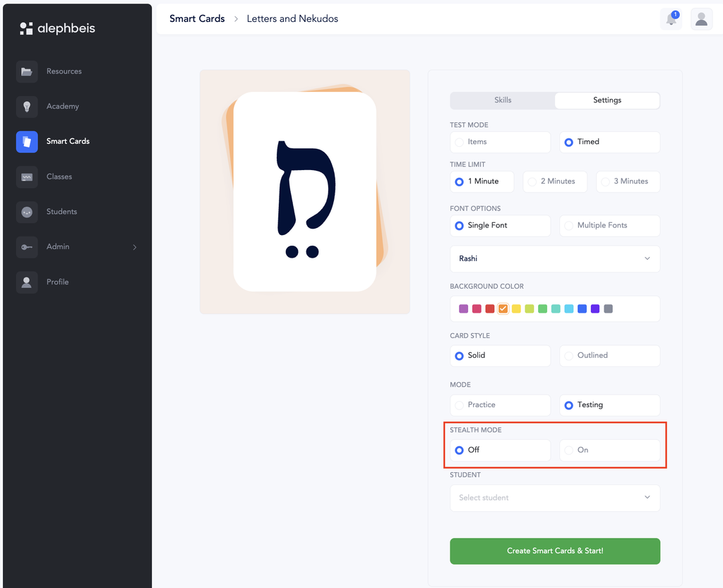Open the Rashi font dropdown
Screen dimensions: 723x588
[555, 258]
